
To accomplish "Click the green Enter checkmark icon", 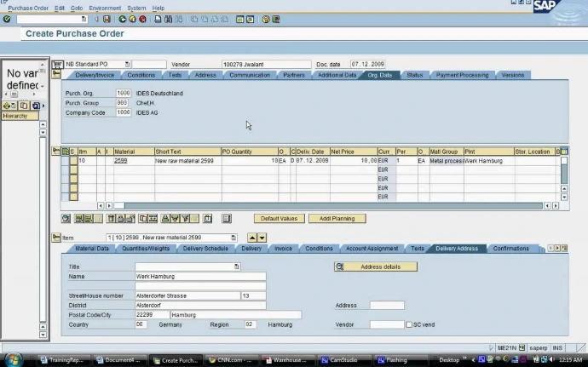I will coord(7,19).
